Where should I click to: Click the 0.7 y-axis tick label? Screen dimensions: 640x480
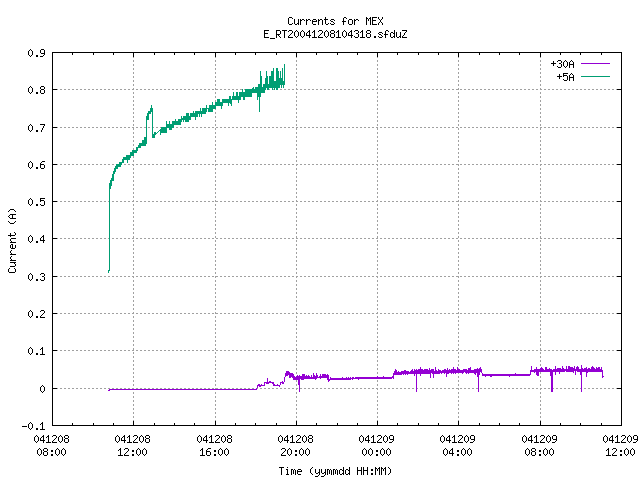tap(36, 128)
